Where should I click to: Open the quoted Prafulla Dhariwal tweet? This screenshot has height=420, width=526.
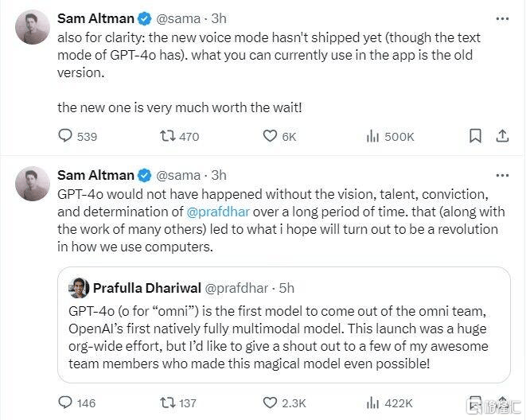tap(284, 325)
